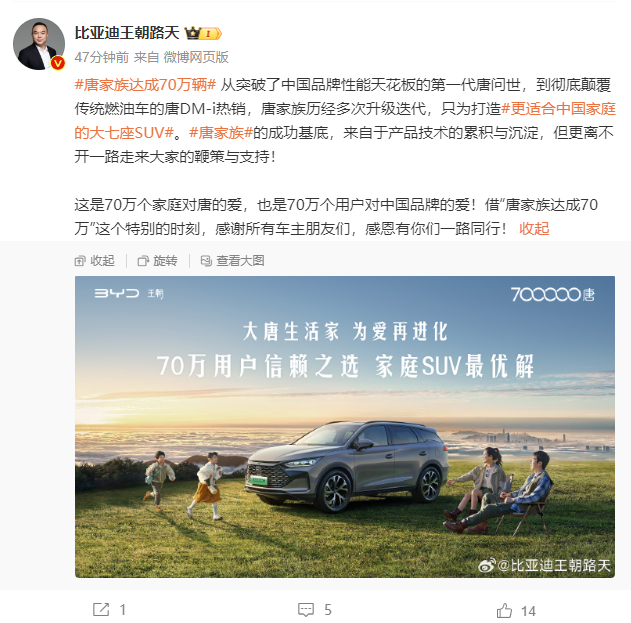Select 旋转 in the image toolbar
The image size is (631, 623).
click(x=165, y=261)
